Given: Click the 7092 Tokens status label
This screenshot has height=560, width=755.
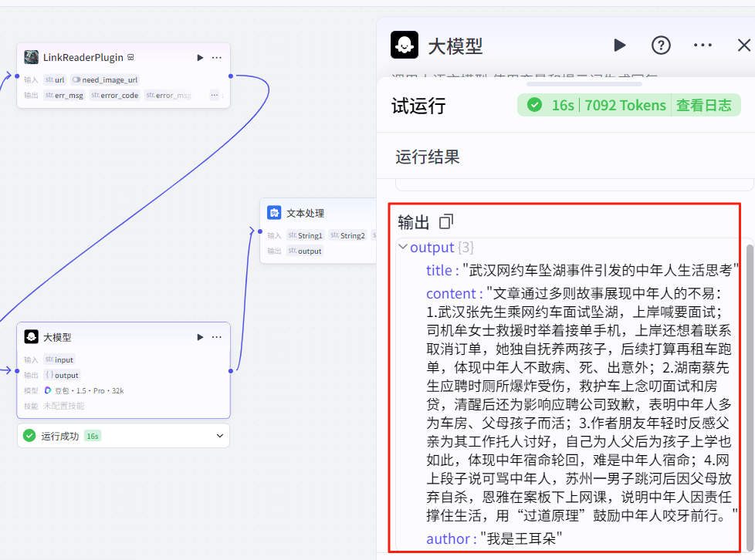Looking at the screenshot, I should [x=625, y=105].
